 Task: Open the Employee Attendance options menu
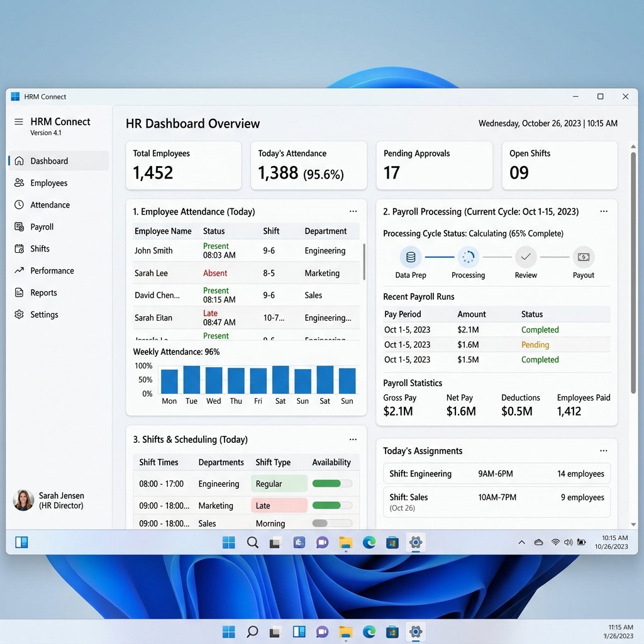pyautogui.click(x=353, y=211)
